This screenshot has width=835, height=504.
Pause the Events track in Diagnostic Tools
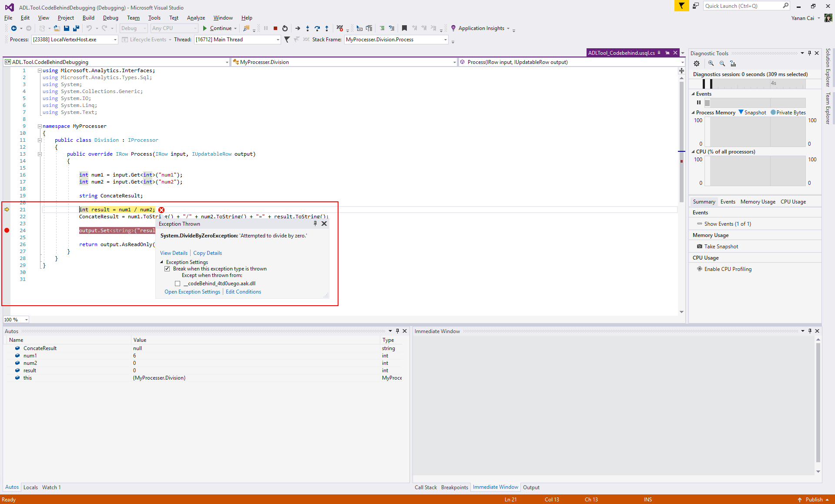coord(699,103)
